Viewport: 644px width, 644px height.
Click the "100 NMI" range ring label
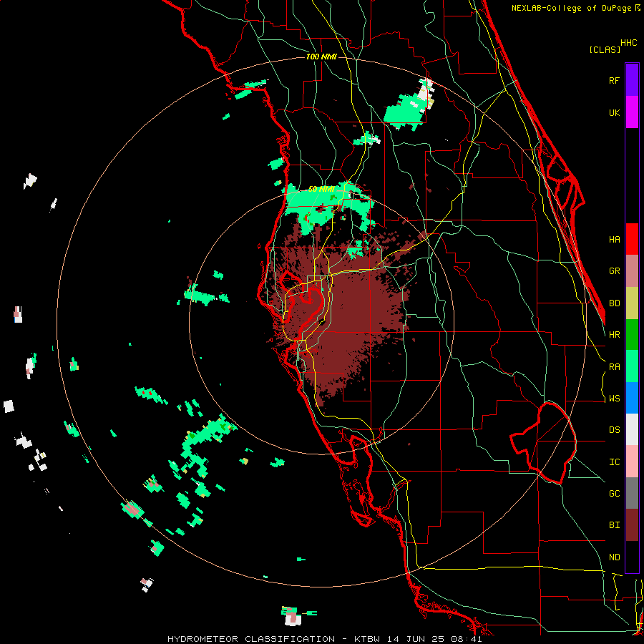[321, 57]
